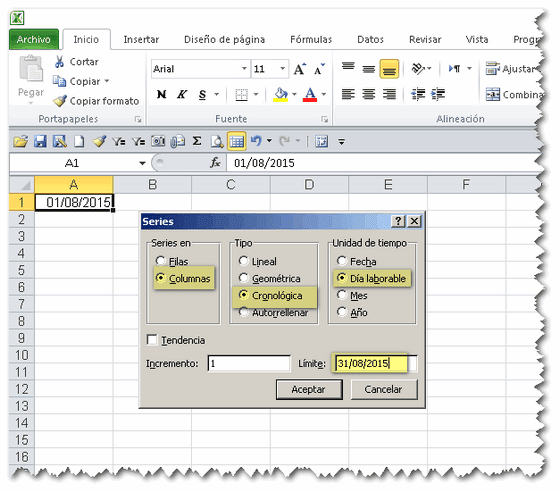Expand the Portapapeles dialog launcher
This screenshot has width=560, height=492.
point(138,120)
